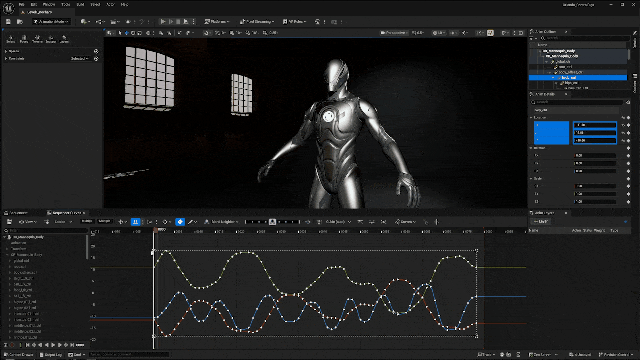
Task: Activate the Translate gizmo in viewport toolbar
Action: [x=126, y=33]
